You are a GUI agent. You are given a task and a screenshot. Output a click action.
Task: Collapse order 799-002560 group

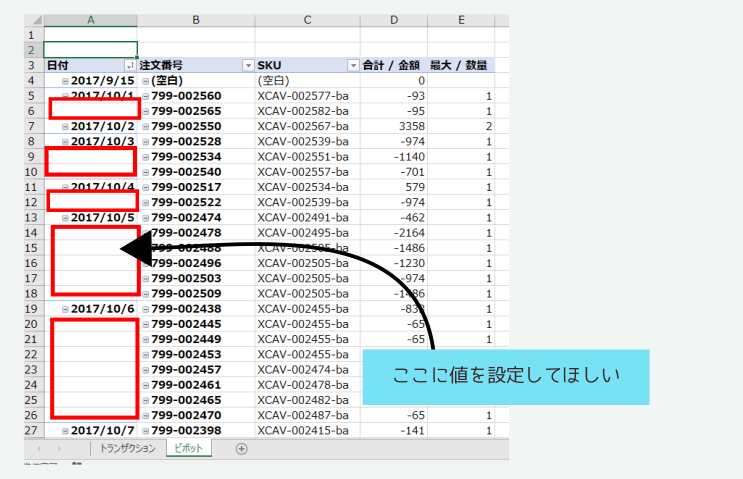point(146,96)
